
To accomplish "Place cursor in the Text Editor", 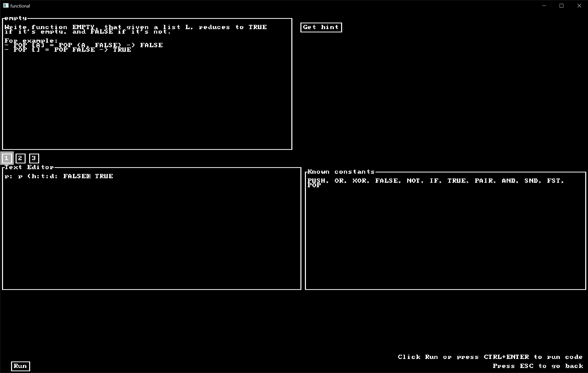I will [151, 226].
